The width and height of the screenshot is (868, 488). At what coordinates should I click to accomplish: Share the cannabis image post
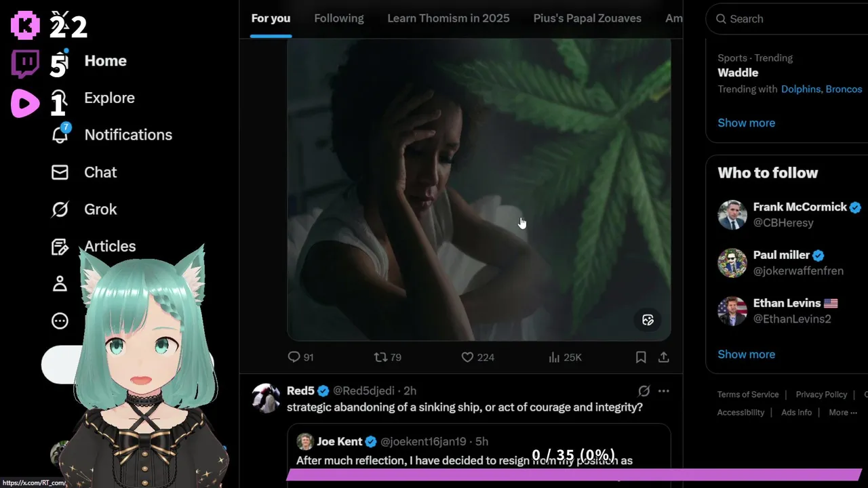pyautogui.click(x=664, y=357)
